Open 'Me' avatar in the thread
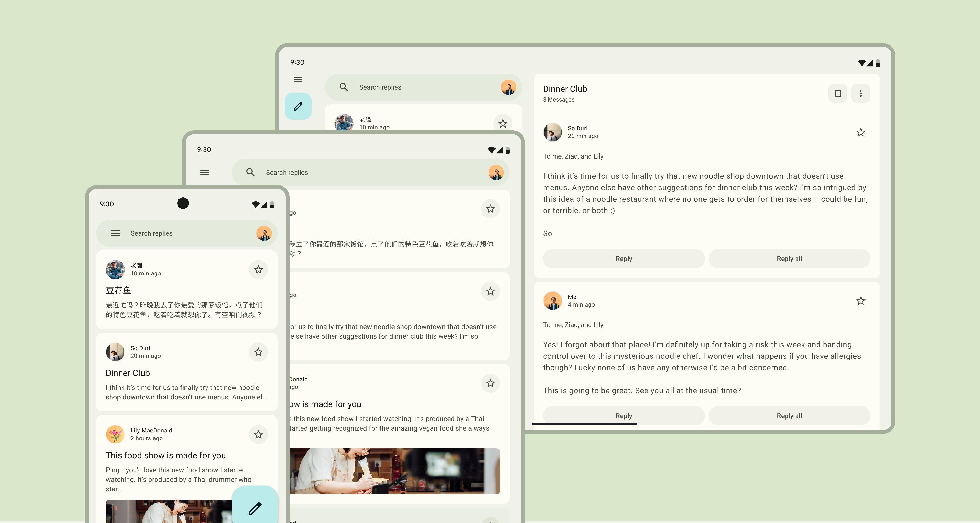980x523 pixels. [x=552, y=301]
